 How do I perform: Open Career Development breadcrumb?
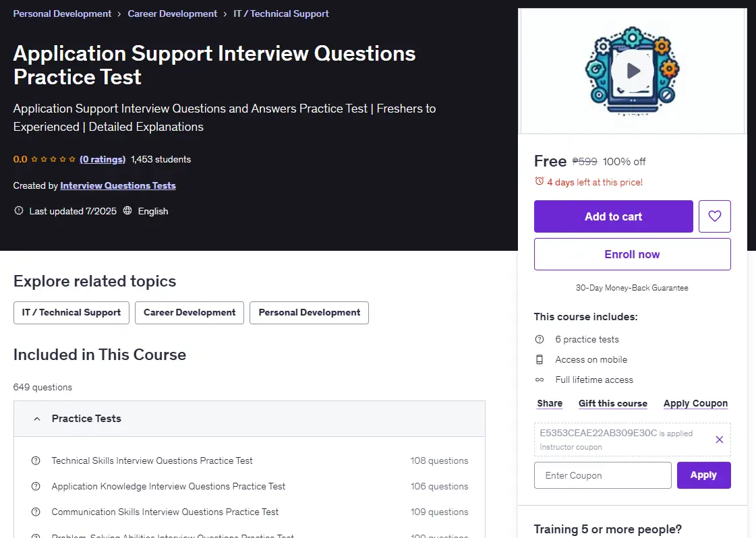coord(172,13)
